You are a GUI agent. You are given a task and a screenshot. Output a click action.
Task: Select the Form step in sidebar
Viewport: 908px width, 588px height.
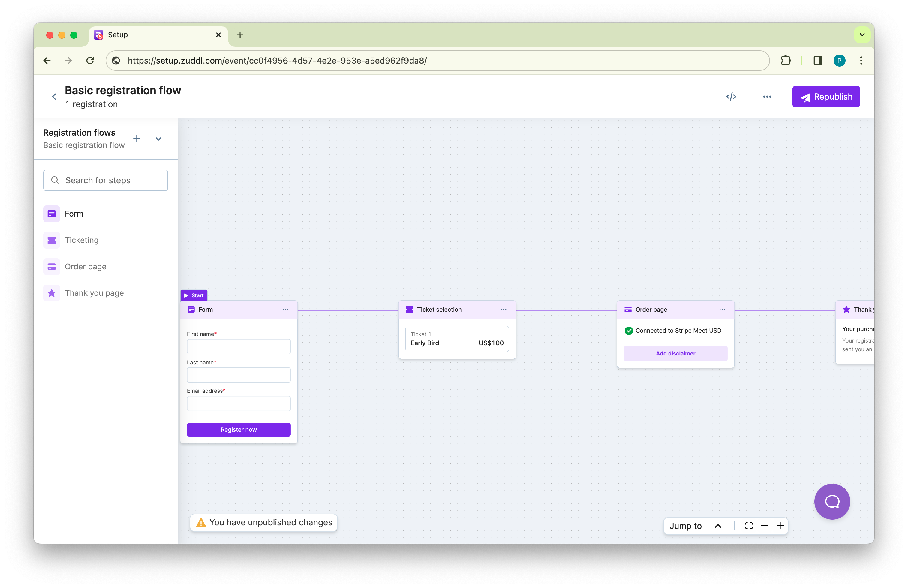click(x=74, y=214)
